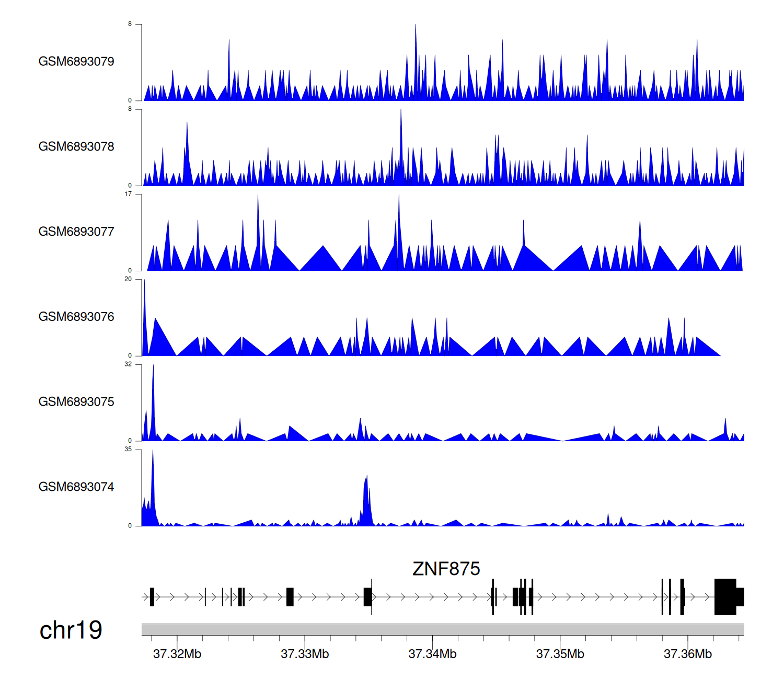Click the 37.32Mb axis position label
The height and width of the screenshot is (690, 784).
pyautogui.click(x=177, y=654)
